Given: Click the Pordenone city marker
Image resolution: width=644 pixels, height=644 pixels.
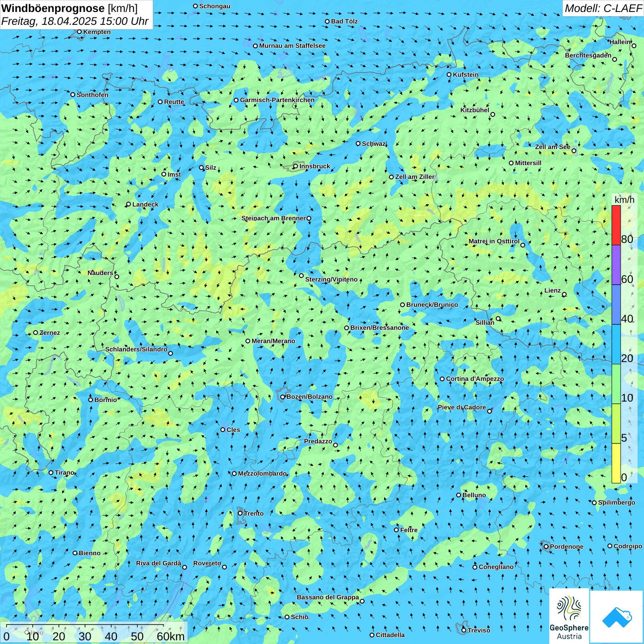Looking at the screenshot, I should click(x=546, y=546).
